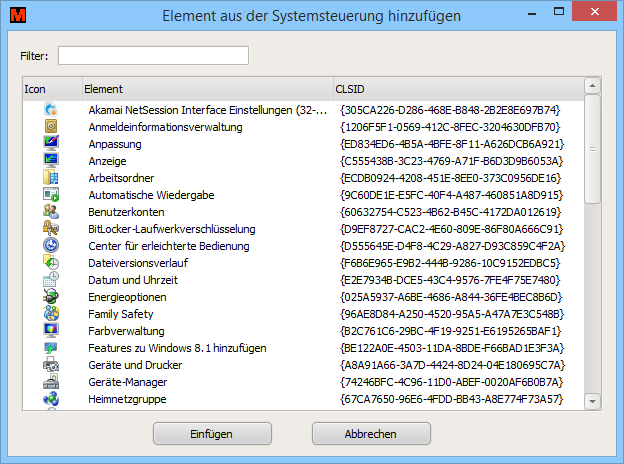Click the Anmeldeinformationsverwaltung safe icon

pos(51,127)
